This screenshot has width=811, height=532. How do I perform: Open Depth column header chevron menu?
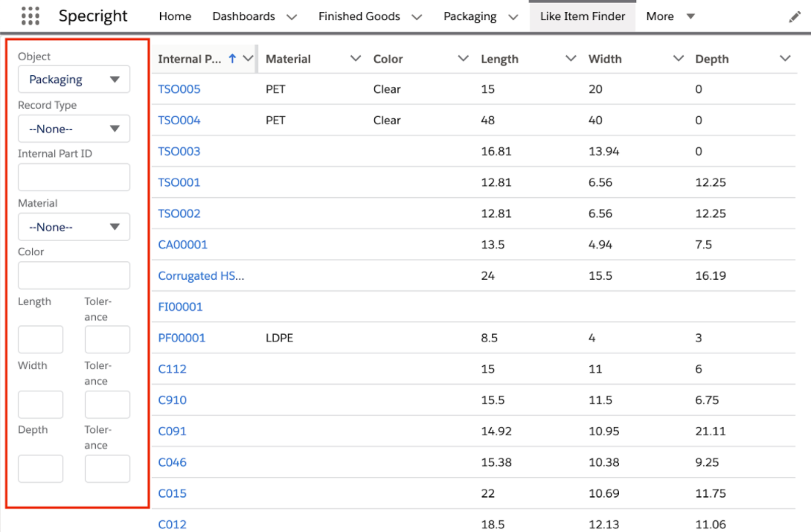[785, 59]
